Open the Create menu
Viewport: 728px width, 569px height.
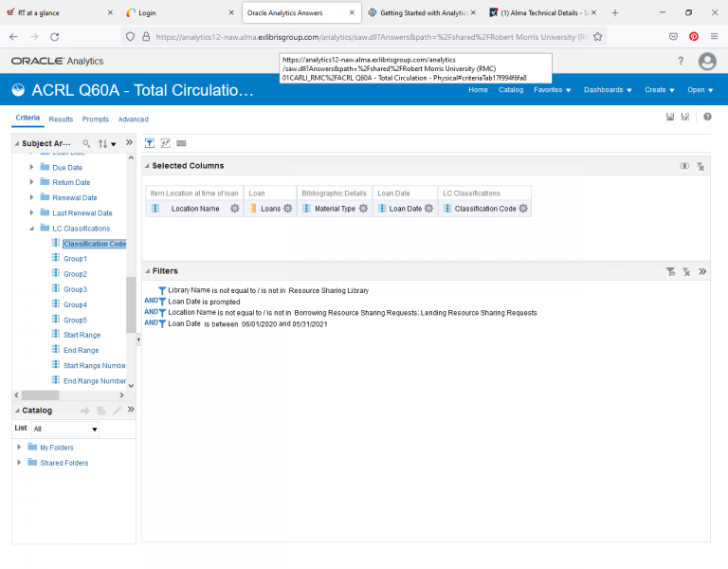tap(660, 90)
